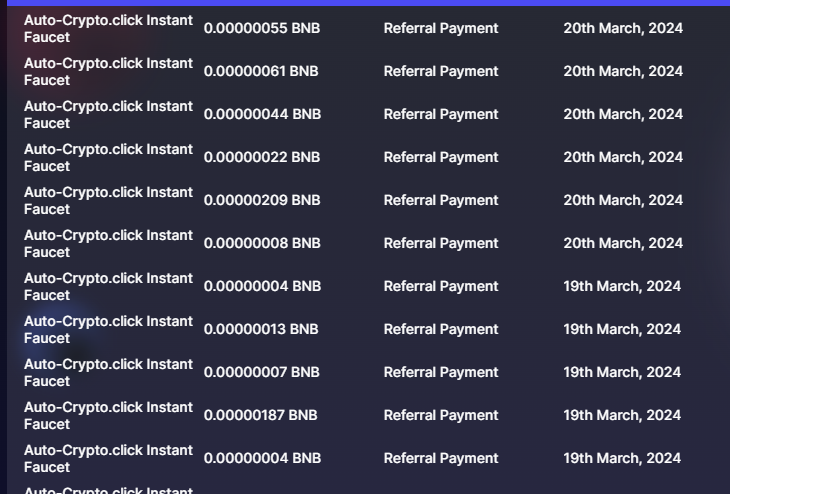Click the 0.00000013 BNB amount cell
This screenshot has height=494, width=818.
[x=261, y=329]
